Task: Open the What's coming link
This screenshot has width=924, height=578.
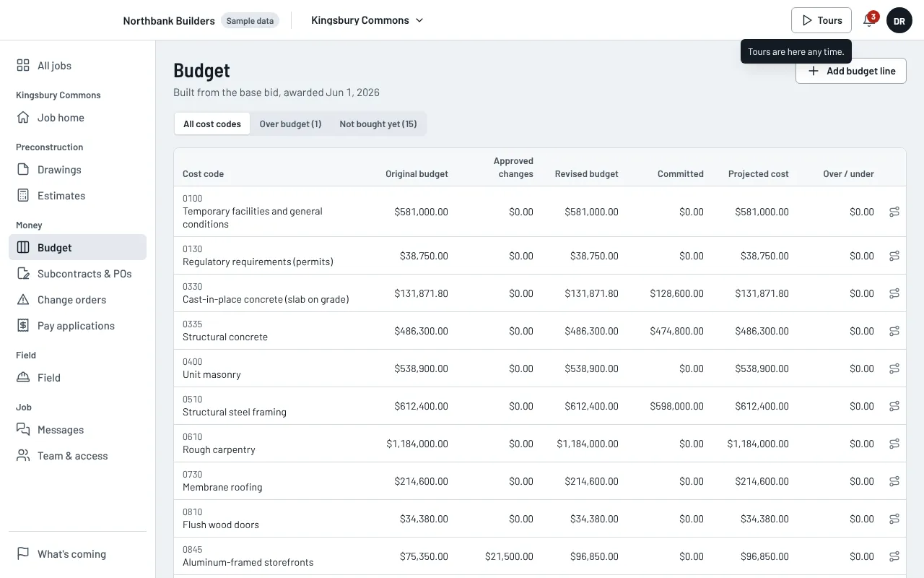Action: point(77,554)
